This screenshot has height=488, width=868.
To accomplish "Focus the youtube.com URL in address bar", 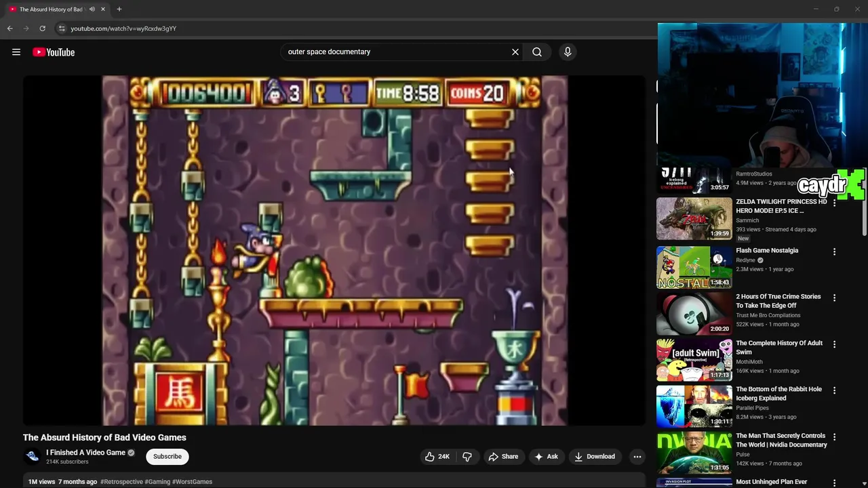I will 123,28.
